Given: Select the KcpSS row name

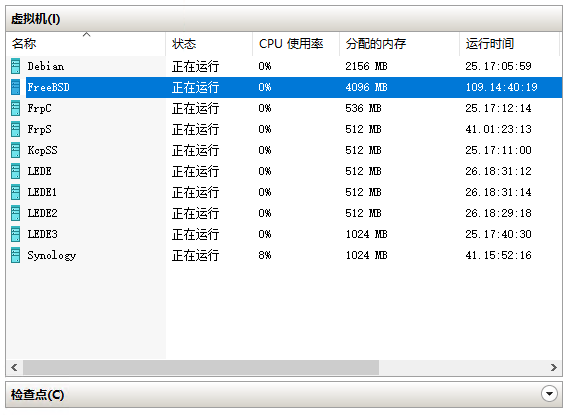Looking at the screenshot, I should tap(42, 151).
